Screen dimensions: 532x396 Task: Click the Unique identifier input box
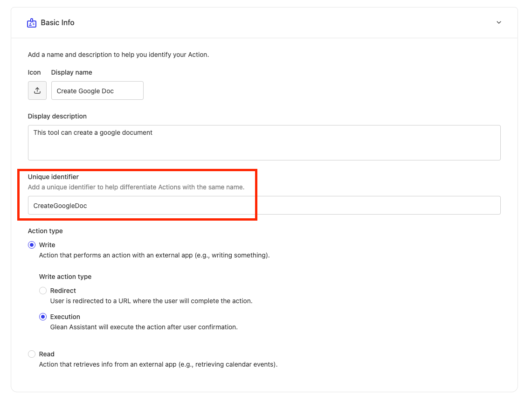(x=264, y=205)
